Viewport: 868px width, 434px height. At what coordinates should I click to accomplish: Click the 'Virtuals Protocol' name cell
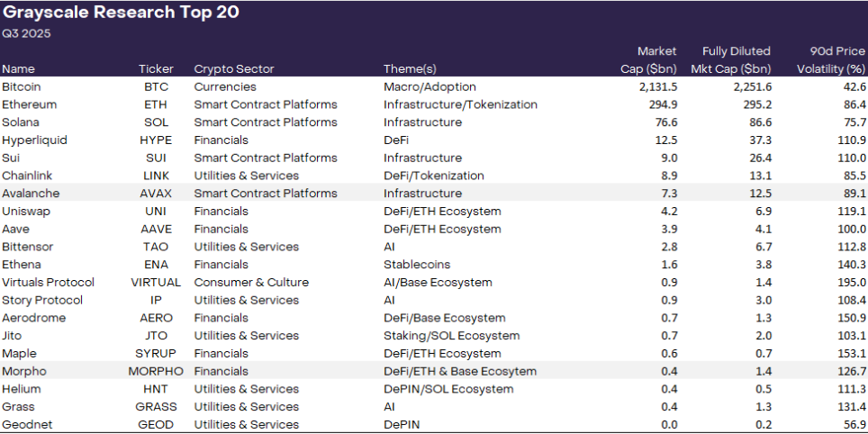(48, 282)
